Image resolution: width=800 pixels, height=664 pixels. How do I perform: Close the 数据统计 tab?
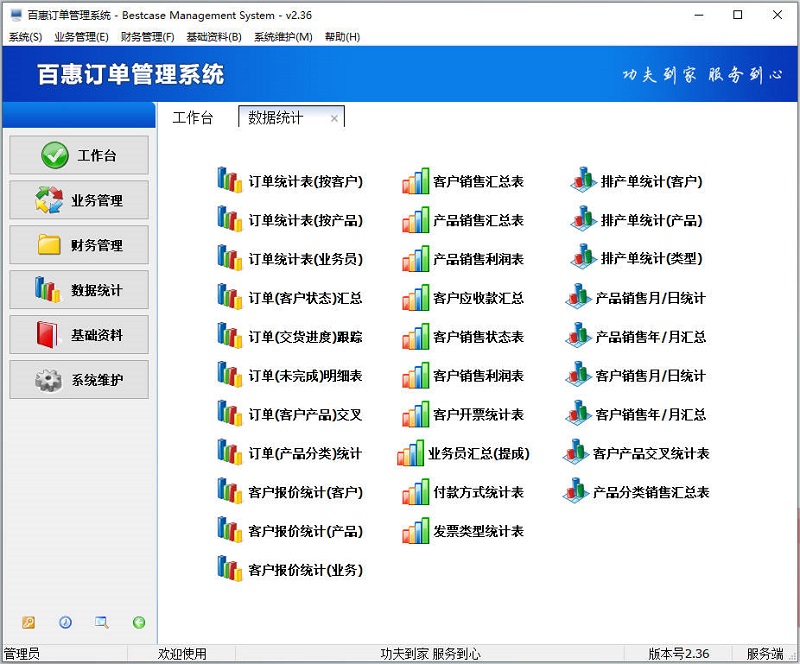tap(335, 115)
